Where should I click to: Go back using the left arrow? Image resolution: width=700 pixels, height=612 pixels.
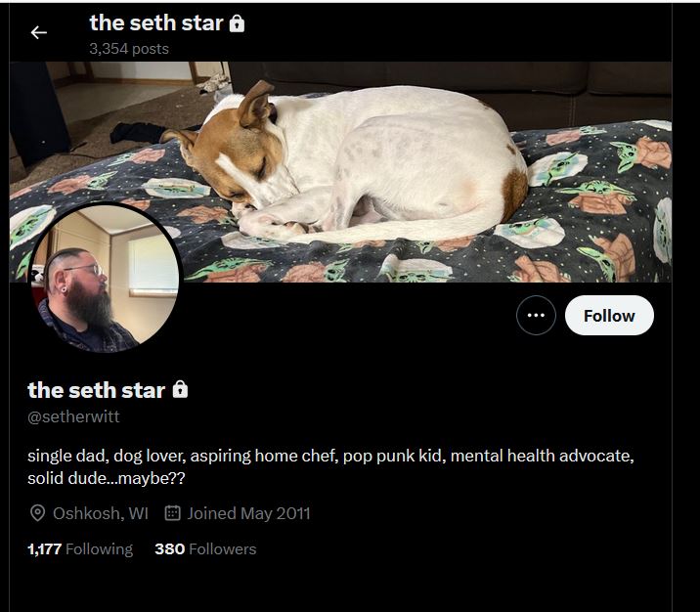pyautogui.click(x=39, y=32)
